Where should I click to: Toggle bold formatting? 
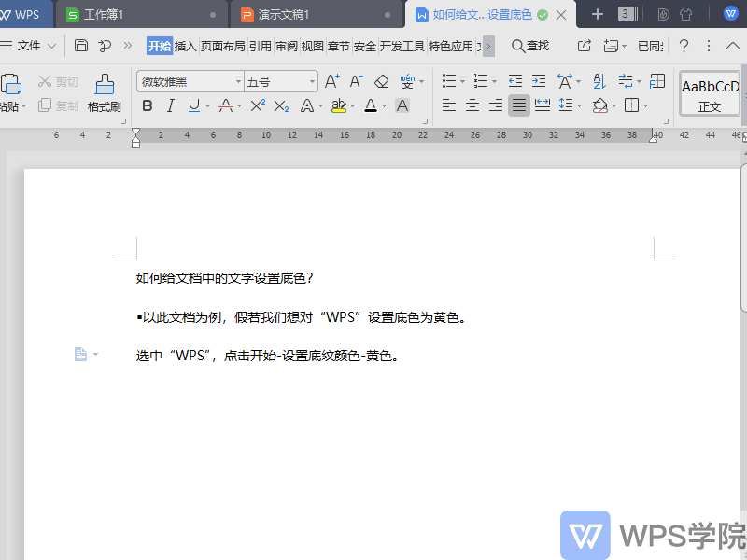coord(147,105)
